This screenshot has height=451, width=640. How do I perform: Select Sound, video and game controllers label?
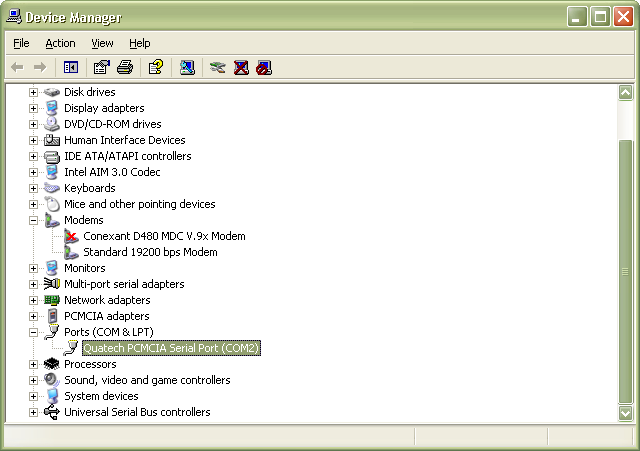point(147,380)
